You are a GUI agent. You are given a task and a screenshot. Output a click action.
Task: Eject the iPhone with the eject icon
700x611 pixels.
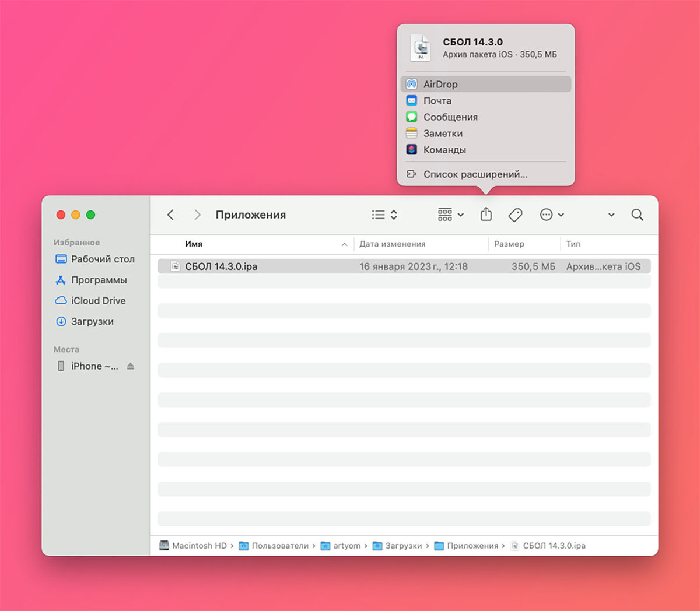(131, 366)
